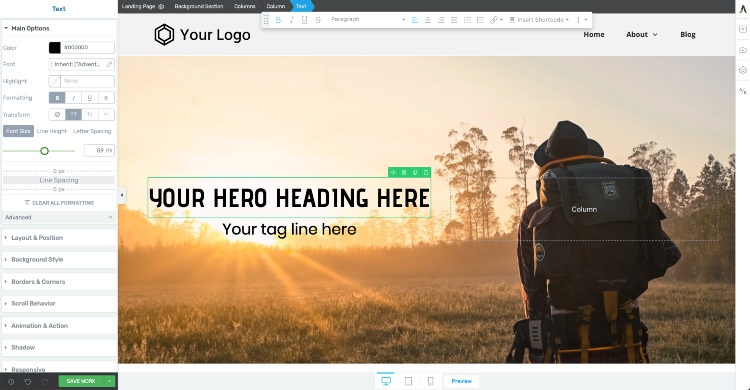Viewport: 750px width, 390px height.
Task: Insert a link with the chain icon
Action: click(x=494, y=20)
